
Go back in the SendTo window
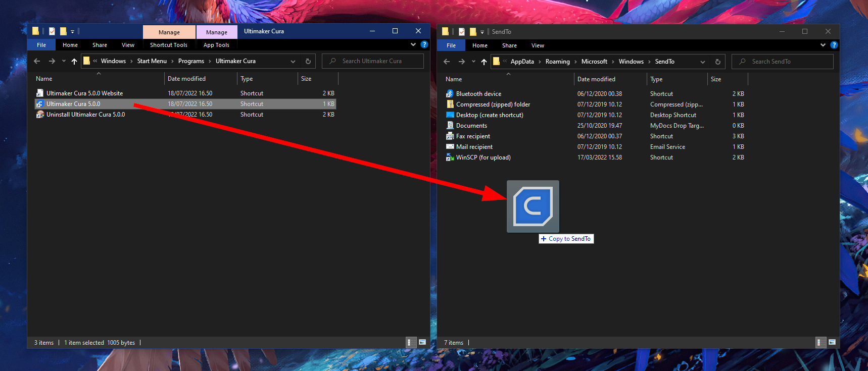[x=447, y=62]
